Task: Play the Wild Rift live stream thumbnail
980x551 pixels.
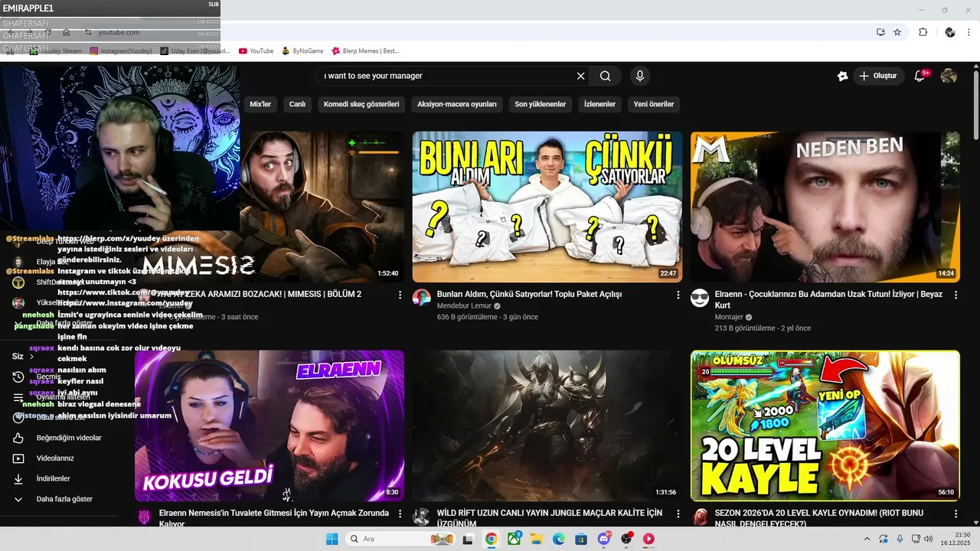Action: tap(547, 425)
